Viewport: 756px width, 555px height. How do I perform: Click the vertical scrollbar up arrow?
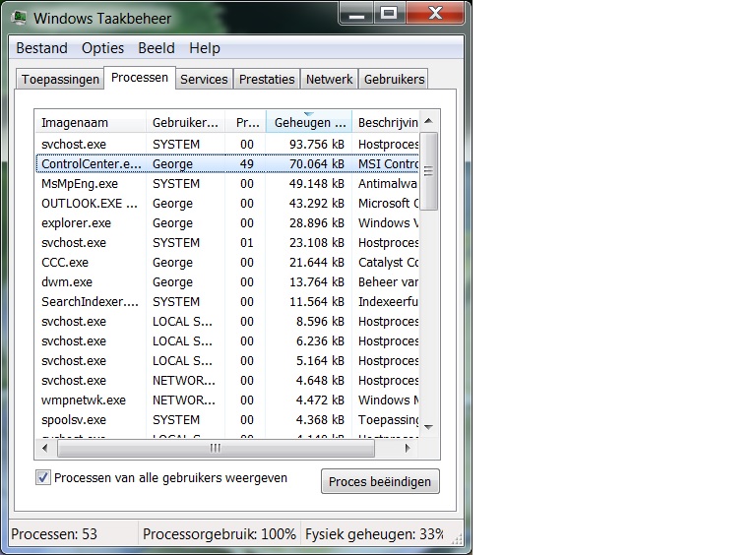click(428, 120)
